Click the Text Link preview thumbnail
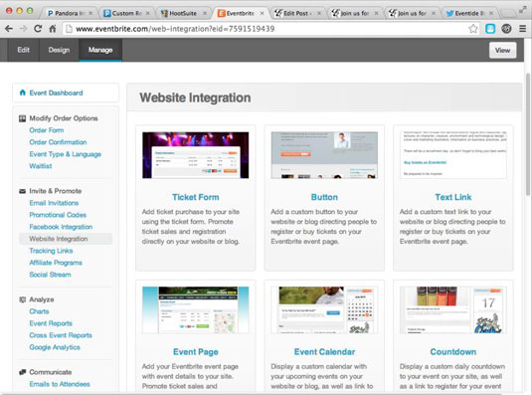The image size is (532, 395). (453, 155)
